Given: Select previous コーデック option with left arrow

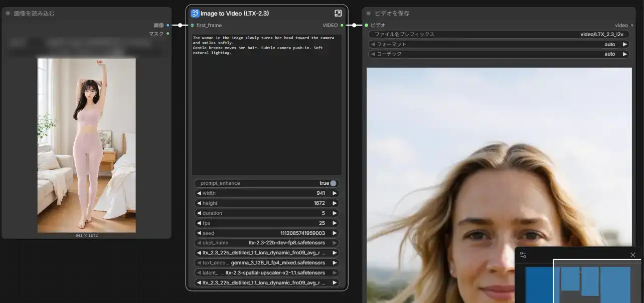Looking at the screenshot, I should [373, 54].
